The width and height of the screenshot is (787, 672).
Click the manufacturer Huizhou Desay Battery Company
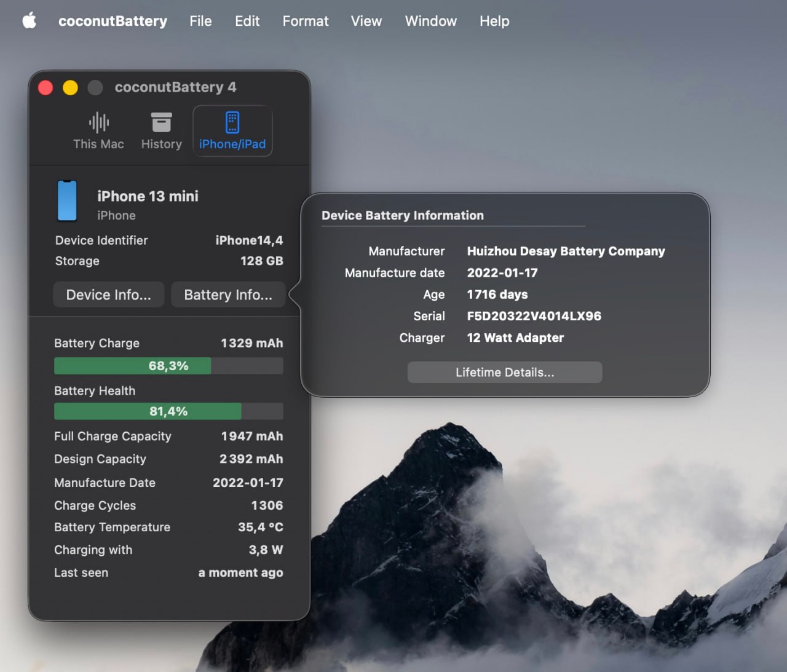pos(566,251)
